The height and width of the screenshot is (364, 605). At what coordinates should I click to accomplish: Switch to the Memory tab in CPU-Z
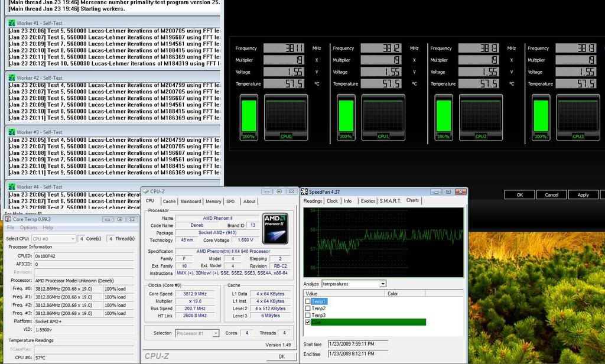tap(213, 201)
